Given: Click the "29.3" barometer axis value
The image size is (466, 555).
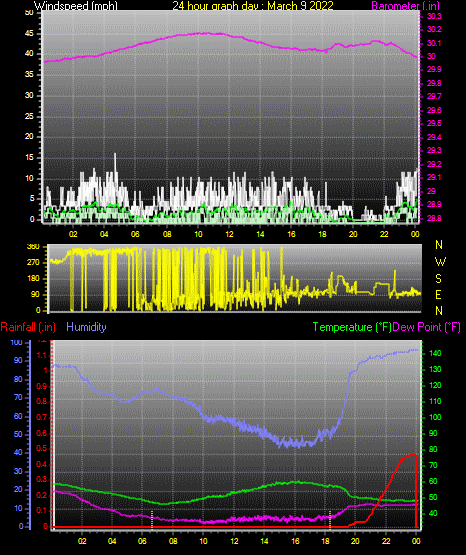Looking at the screenshot, I should tap(434, 150).
